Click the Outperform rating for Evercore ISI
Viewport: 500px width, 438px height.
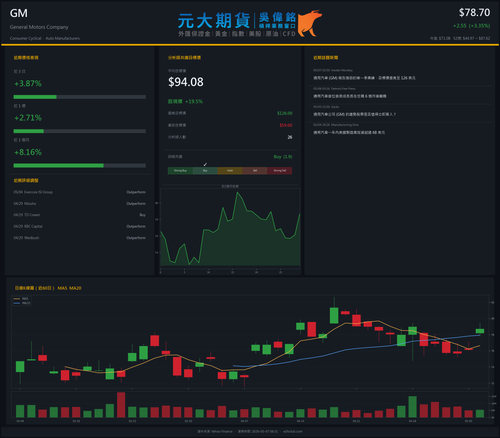(136, 192)
